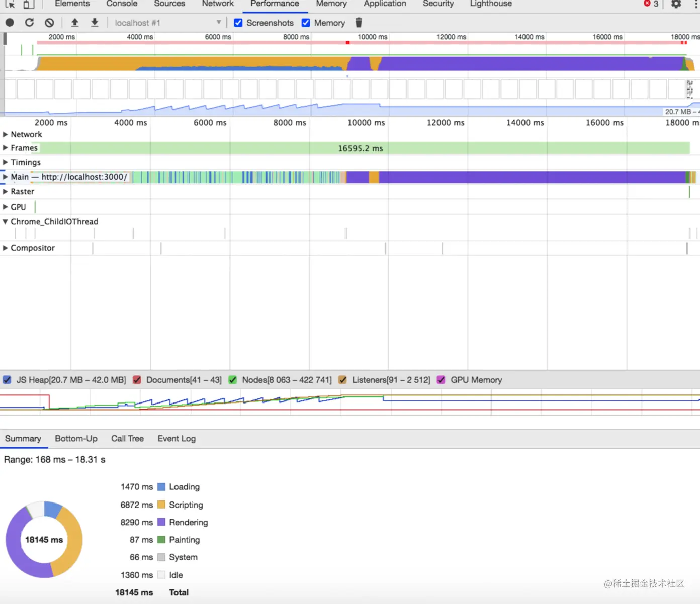
Task: Click the "8290 ms" Rendering value
Action: [137, 522]
